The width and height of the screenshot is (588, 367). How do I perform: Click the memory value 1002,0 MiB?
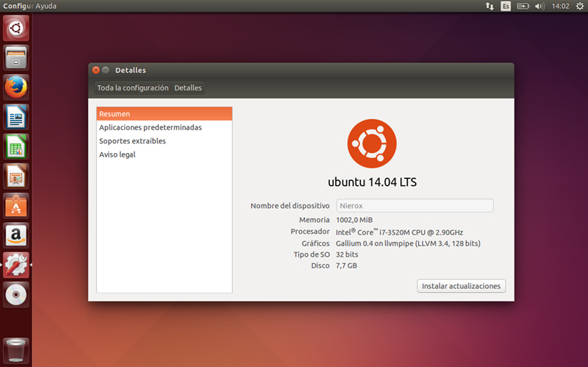coord(354,220)
